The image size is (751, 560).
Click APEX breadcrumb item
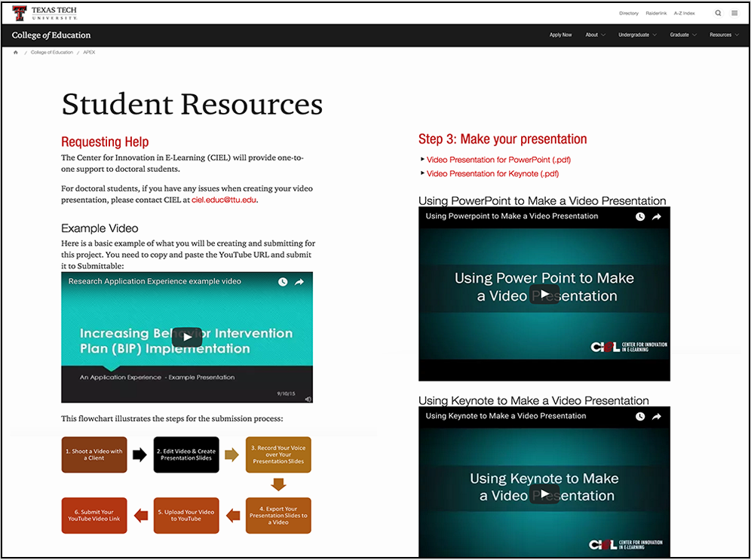89,52
